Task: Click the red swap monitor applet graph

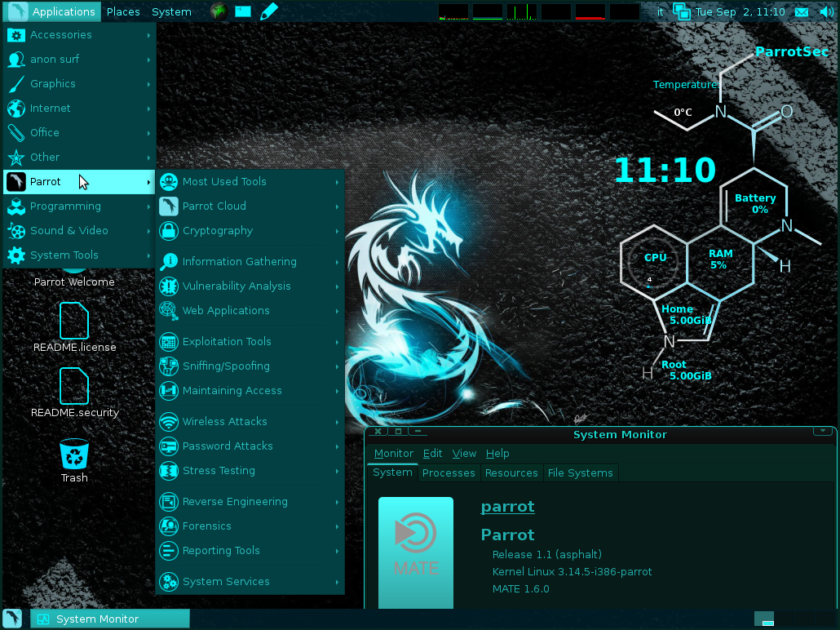Action: pyautogui.click(x=590, y=11)
